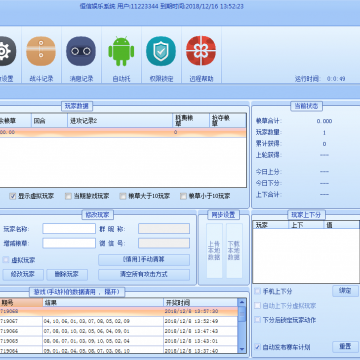Select result row dated 13:37:40
Screen dimensions: 360x360
[119, 351]
